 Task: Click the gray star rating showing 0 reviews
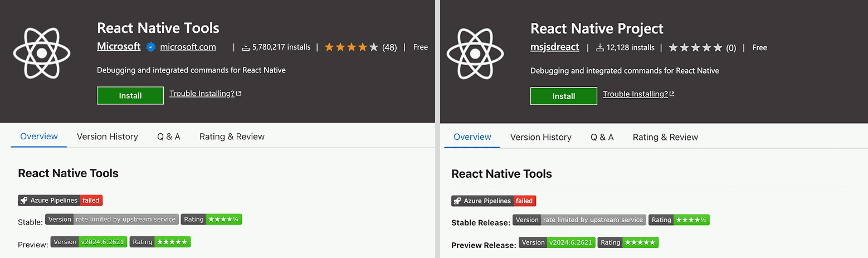click(695, 48)
